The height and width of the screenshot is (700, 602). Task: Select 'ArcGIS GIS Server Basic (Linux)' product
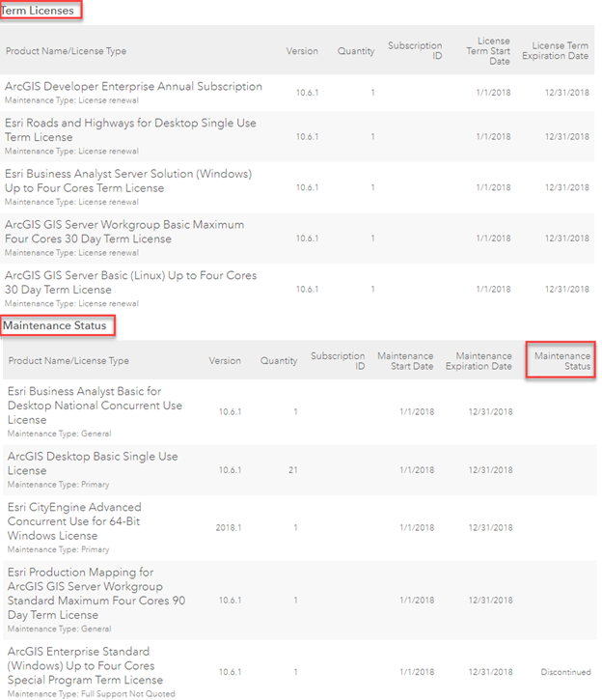click(x=130, y=283)
